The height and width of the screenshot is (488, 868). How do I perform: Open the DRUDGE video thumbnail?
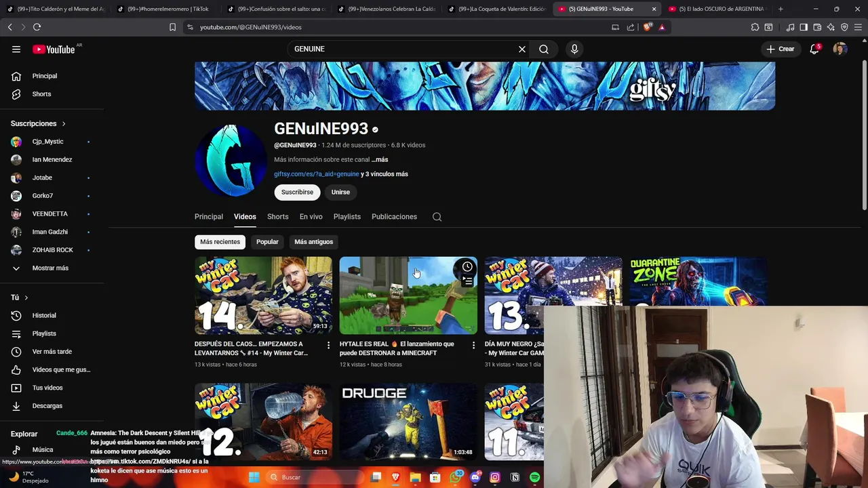[408, 422]
